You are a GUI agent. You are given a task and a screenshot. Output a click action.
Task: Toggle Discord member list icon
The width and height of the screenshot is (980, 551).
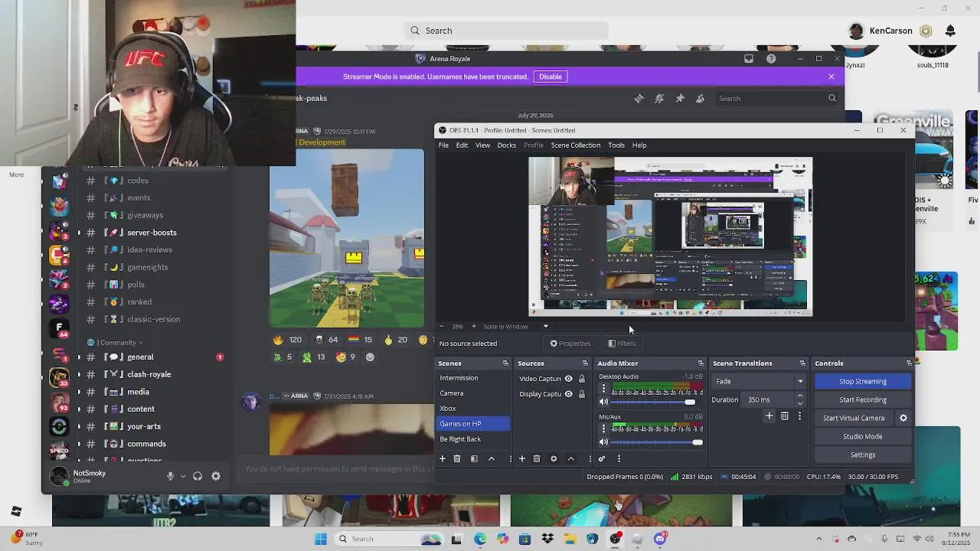coord(700,98)
